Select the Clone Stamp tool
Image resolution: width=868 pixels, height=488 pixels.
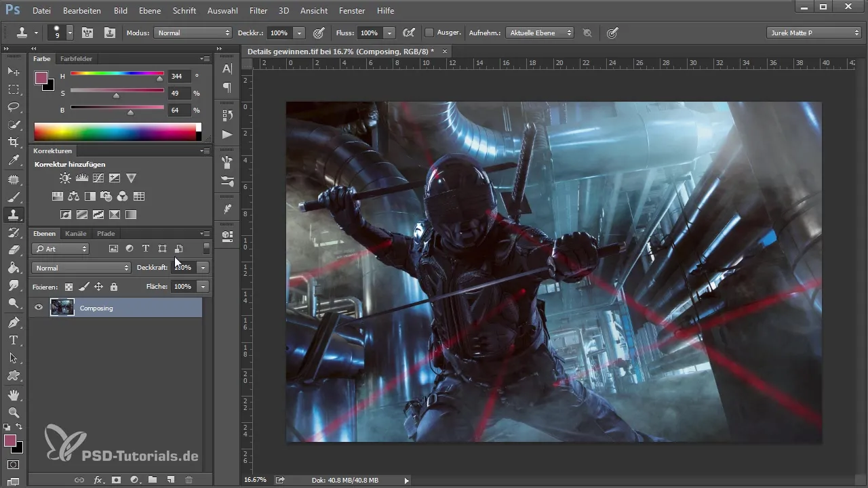tap(14, 215)
